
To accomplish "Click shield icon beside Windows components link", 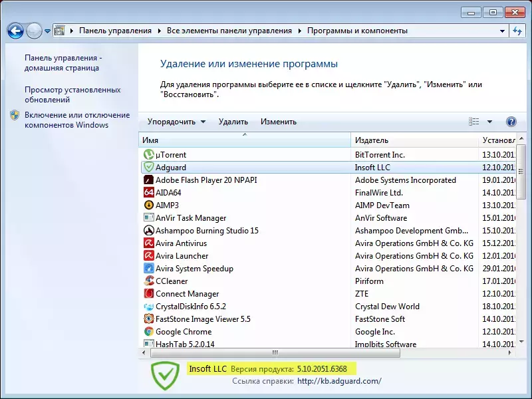I will 15,115.
